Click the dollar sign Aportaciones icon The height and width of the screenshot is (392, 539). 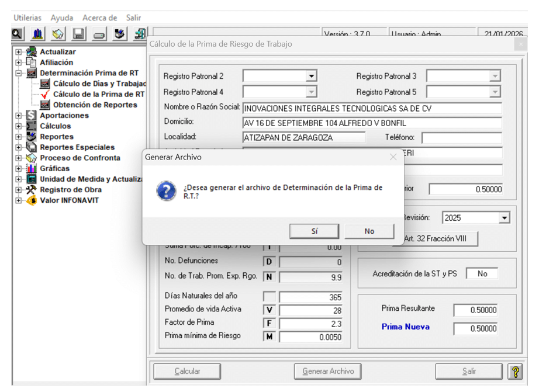tap(32, 116)
